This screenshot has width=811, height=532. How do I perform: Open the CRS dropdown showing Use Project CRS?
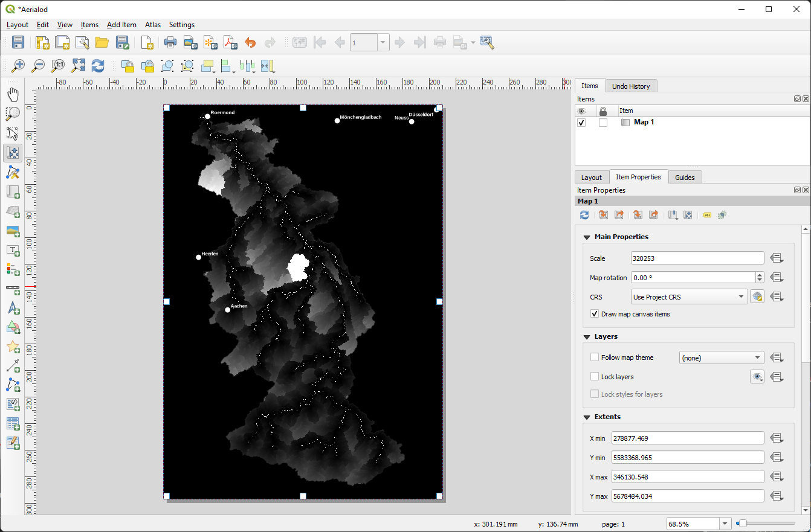pyautogui.click(x=688, y=296)
